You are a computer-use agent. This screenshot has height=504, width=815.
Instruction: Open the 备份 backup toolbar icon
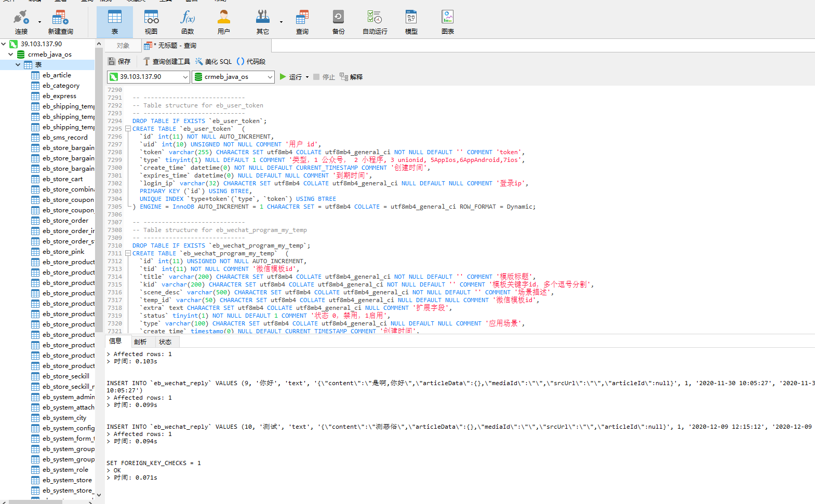pos(338,22)
